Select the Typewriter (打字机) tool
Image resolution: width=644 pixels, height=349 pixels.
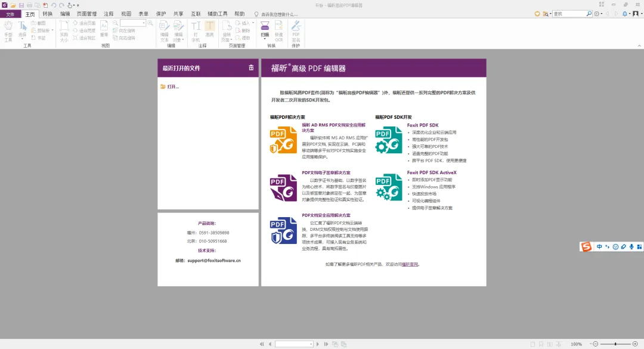click(196, 31)
